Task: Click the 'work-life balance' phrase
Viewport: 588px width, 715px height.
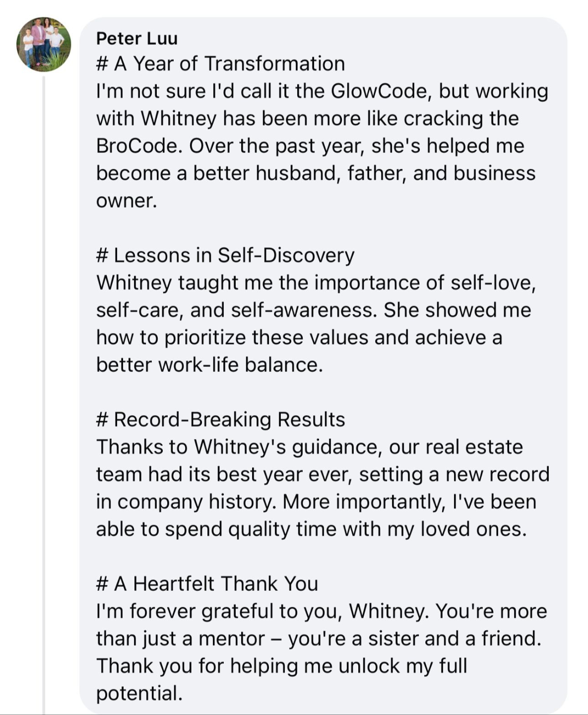Action: tap(240, 365)
